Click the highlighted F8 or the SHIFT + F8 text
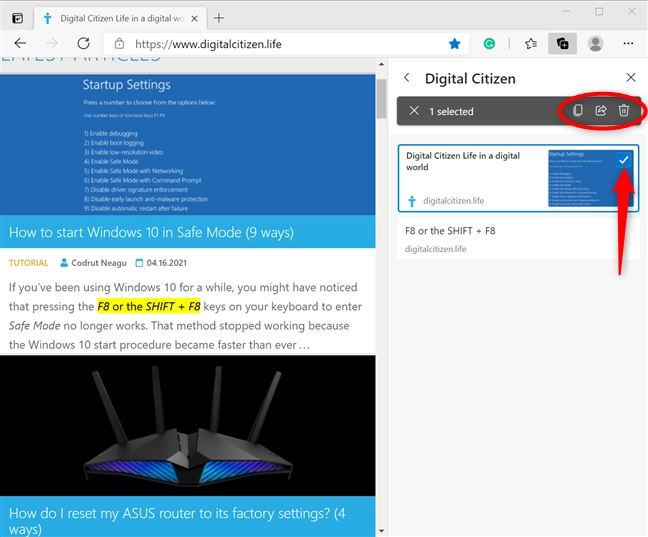The width and height of the screenshot is (648, 537). tap(149, 306)
